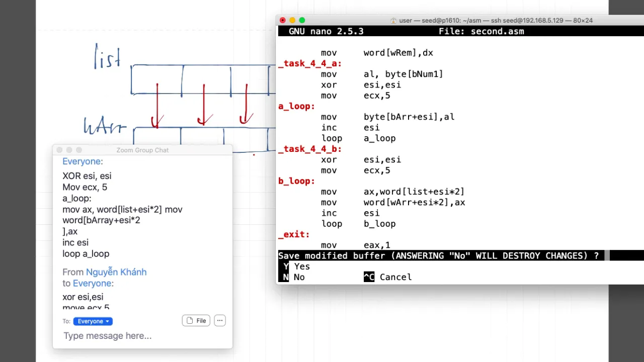This screenshot has height=362, width=644.
Task: Click the File: second.asm header text
Action: coord(481,31)
